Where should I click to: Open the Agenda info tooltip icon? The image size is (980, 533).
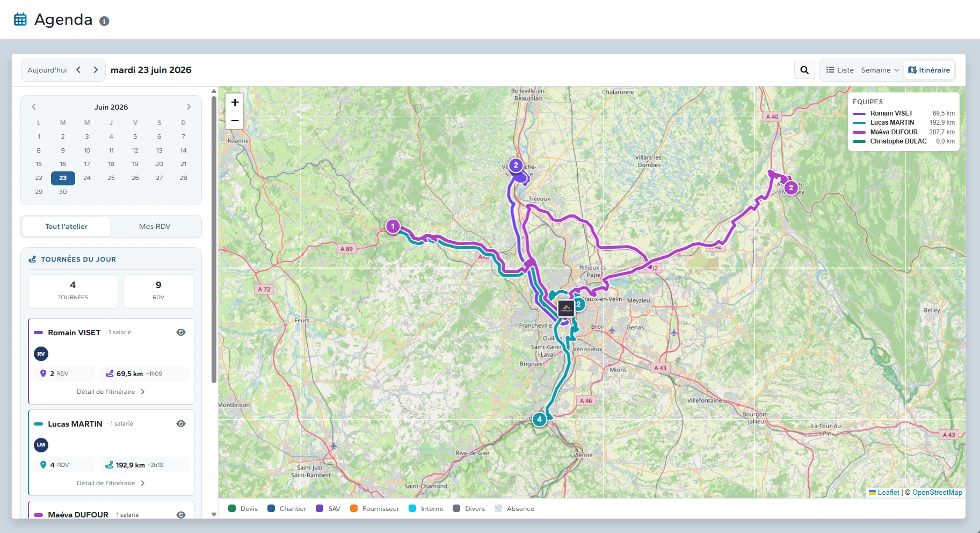105,21
